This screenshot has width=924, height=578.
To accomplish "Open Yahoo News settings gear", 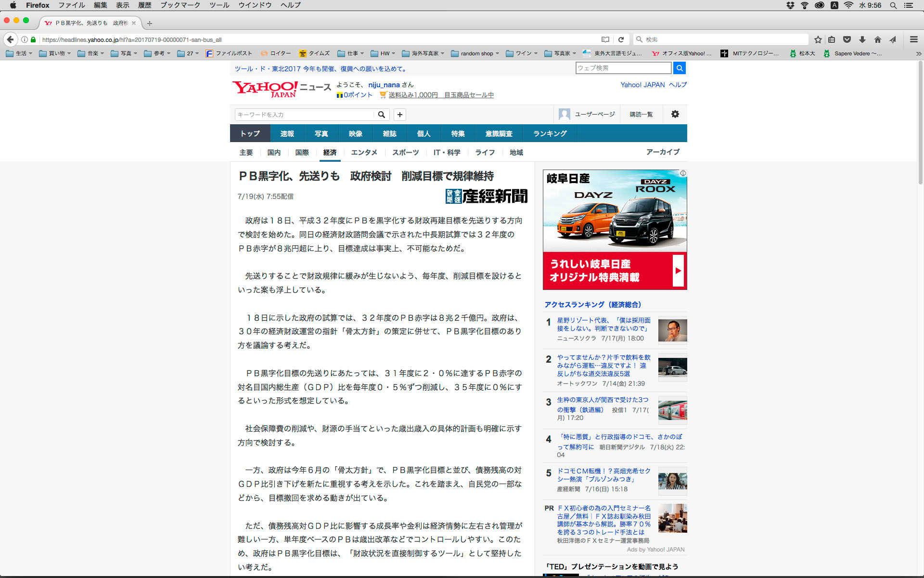I will [x=675, y=114].
